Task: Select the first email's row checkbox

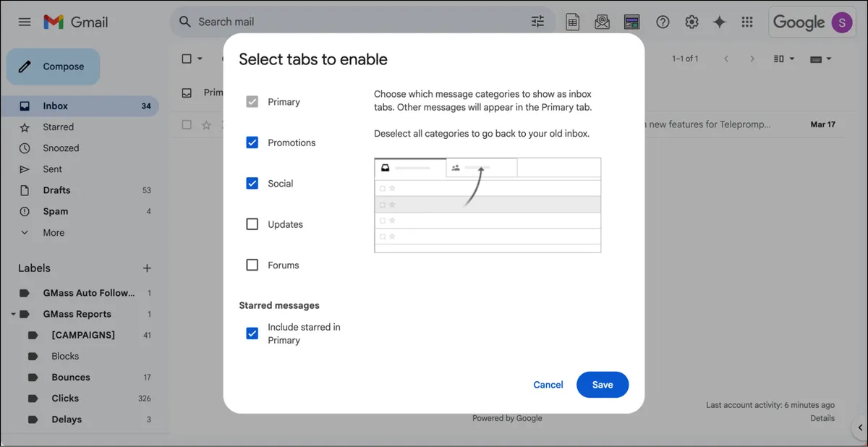Action: click(187, 124)
